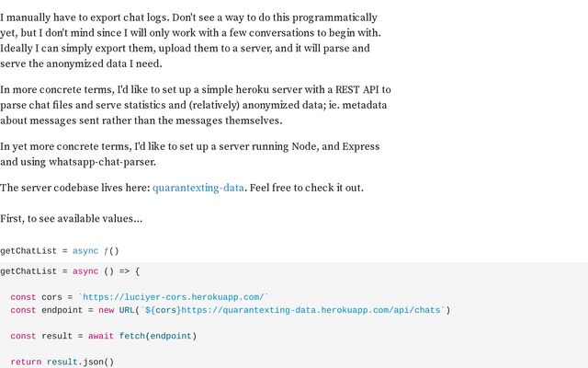Image resolution: width=588 pixels, height=368 pixels.
Task: Click the paragraph about manually exporting chat logs
Action: (190, 40)
